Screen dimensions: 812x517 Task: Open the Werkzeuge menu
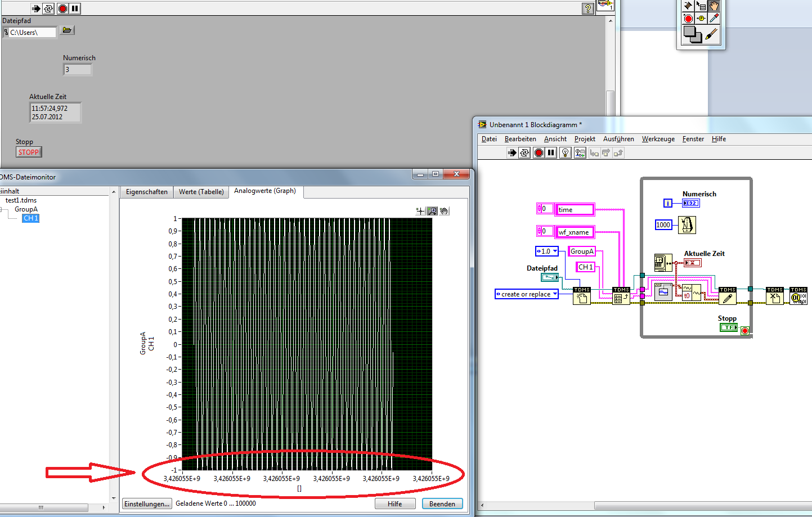point(658,139)
